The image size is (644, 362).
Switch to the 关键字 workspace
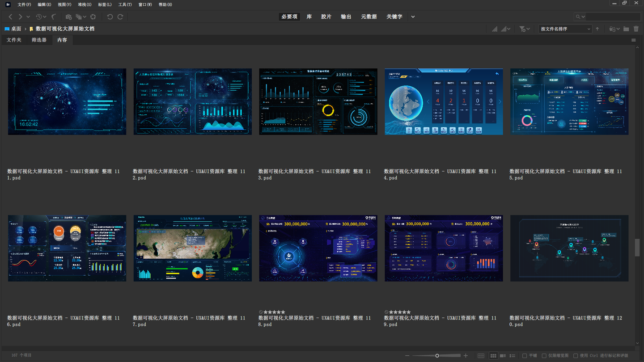click(x=394, y=17)
